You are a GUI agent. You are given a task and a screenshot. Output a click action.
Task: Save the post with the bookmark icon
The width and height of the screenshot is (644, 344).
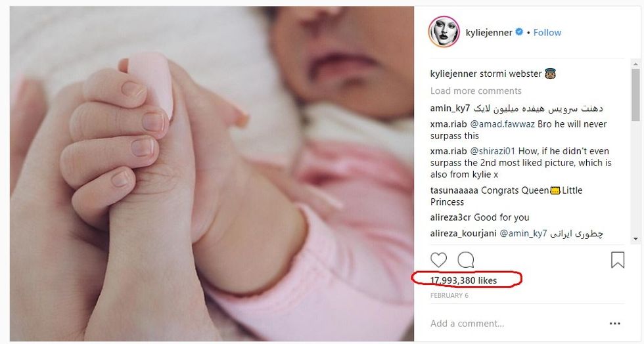618,260
